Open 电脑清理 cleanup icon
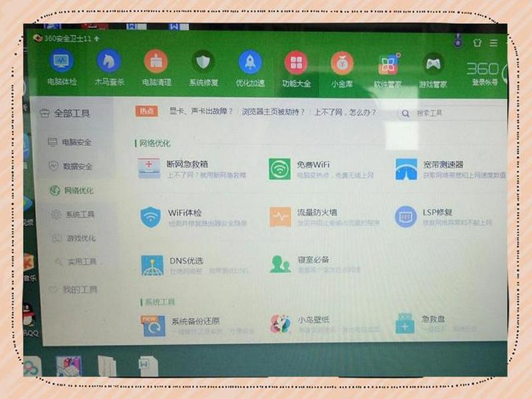Viewport: 532px width, 399px height. [156, 62]
